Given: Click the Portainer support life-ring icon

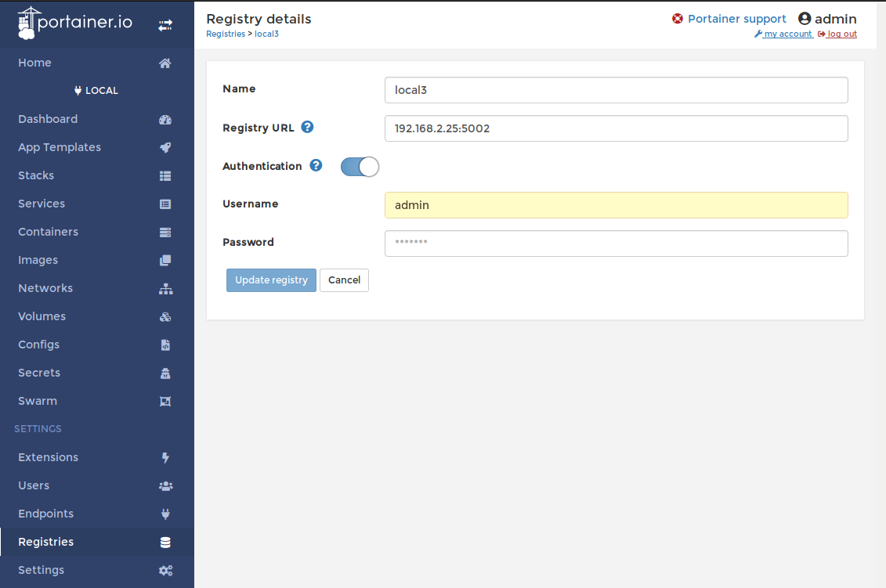Looking at the screenshot, I should [x=677, y=18].
